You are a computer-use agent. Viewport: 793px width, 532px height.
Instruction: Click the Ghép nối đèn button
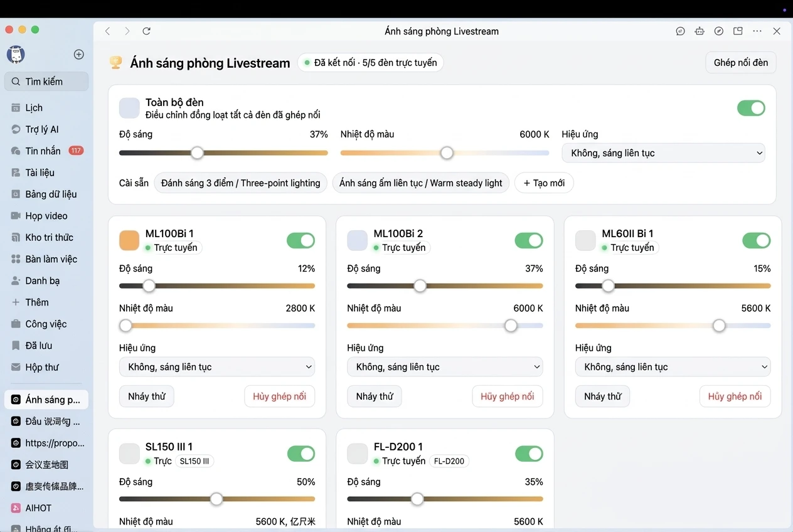pos(741,63)
